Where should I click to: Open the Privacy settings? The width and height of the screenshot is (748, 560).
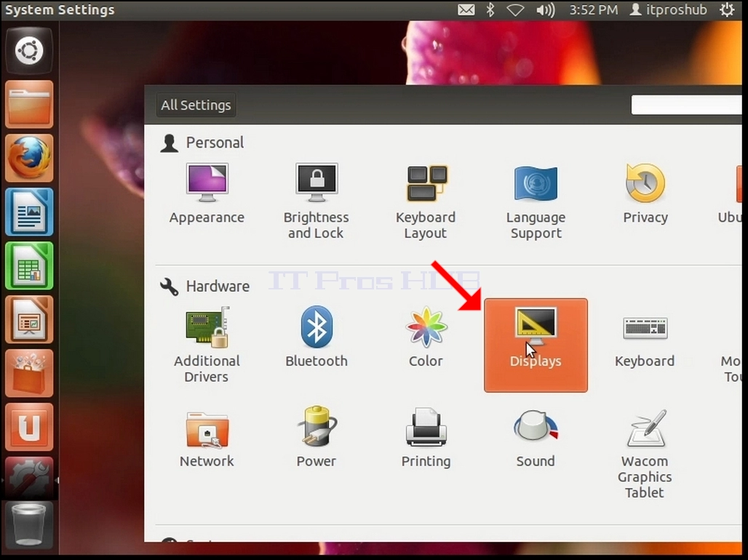tap(645, 193)
